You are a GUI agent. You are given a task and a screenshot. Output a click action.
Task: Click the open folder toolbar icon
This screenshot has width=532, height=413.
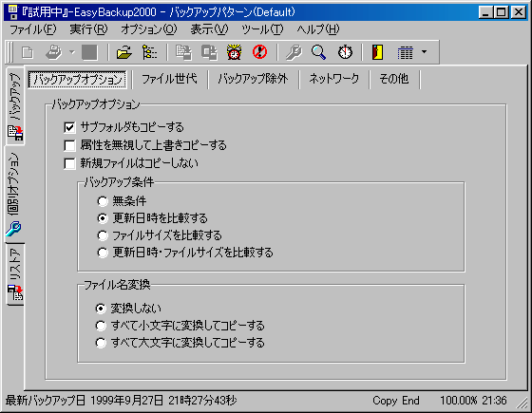click(x=123, y=52)
